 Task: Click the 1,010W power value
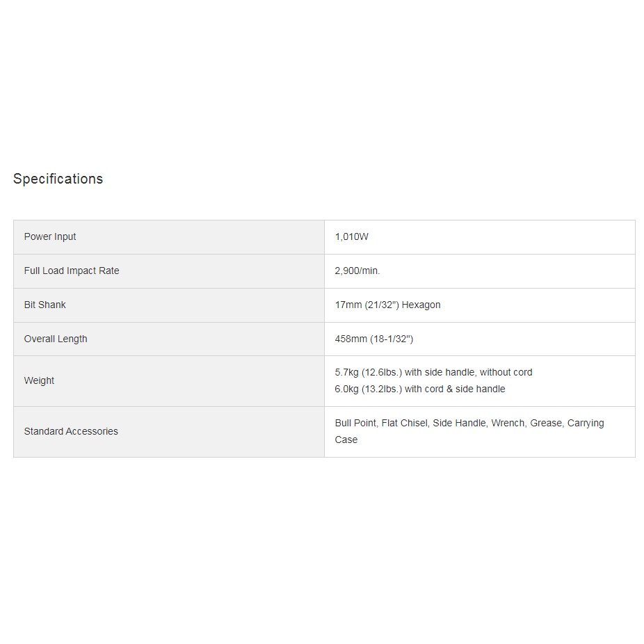[x=351, y=236]
